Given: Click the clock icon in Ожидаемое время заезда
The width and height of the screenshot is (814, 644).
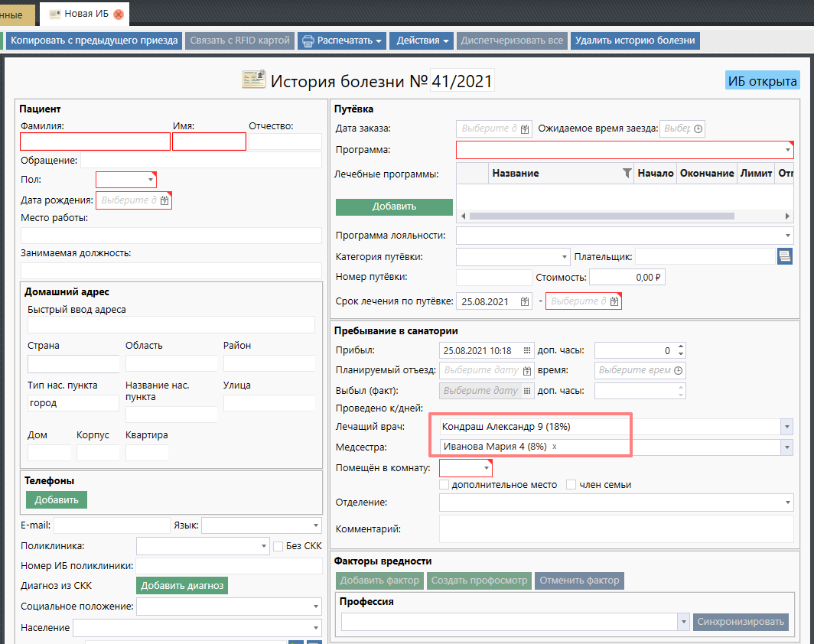Looking at the screenshot, I should pyautogui.click(x=697, y=129).
